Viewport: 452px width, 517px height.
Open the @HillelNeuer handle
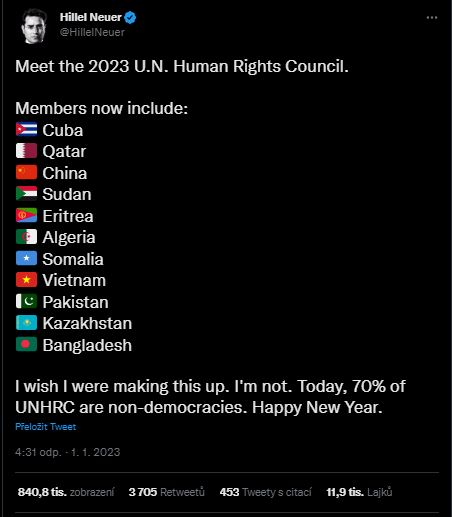[x=92, y=32]
